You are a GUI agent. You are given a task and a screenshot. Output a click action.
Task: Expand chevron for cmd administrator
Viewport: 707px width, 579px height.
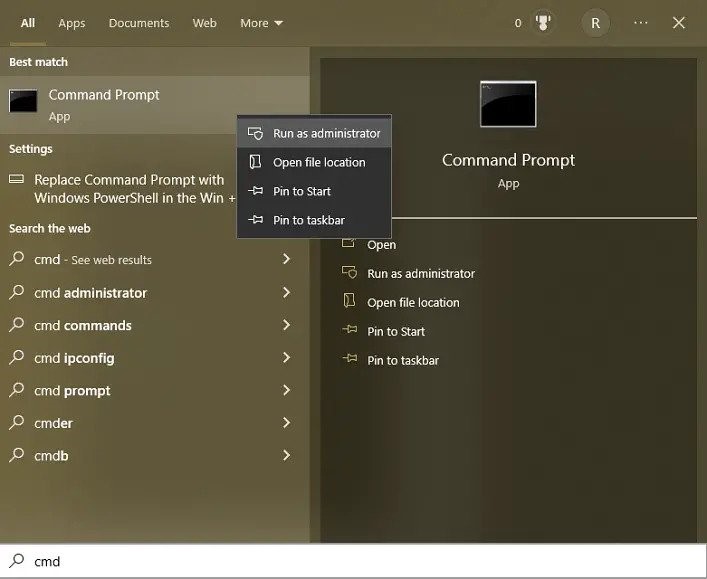point(286,292)
